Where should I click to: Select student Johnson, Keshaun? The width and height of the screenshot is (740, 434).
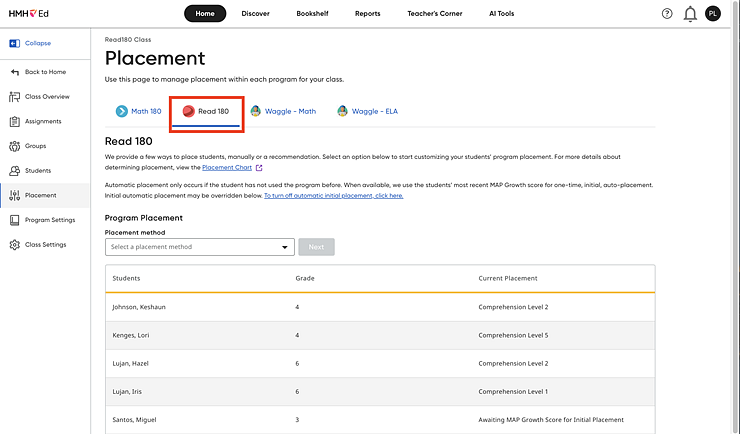coord(139,307)
